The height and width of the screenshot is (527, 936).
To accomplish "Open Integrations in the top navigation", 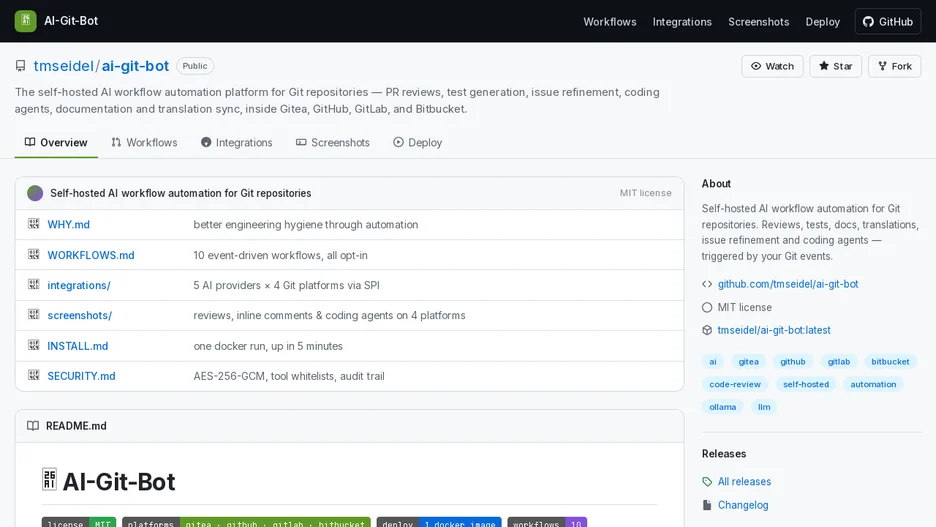I will coord(682,21).
